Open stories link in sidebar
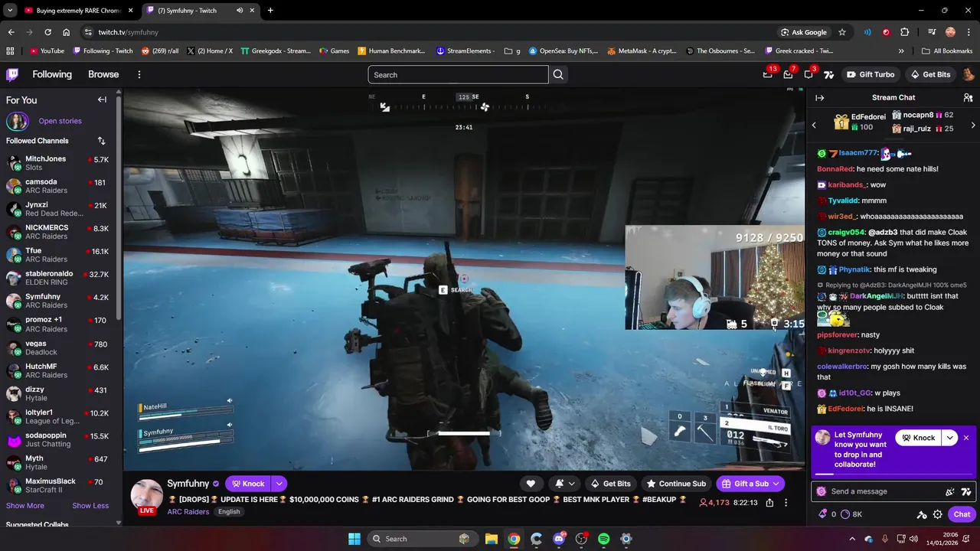 pos(60,121)
